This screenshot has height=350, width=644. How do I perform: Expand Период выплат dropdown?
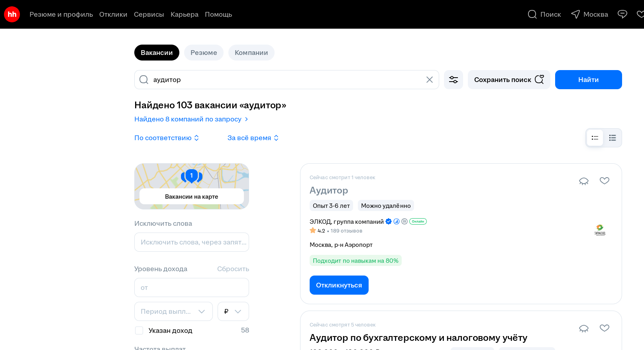(173, 311)
